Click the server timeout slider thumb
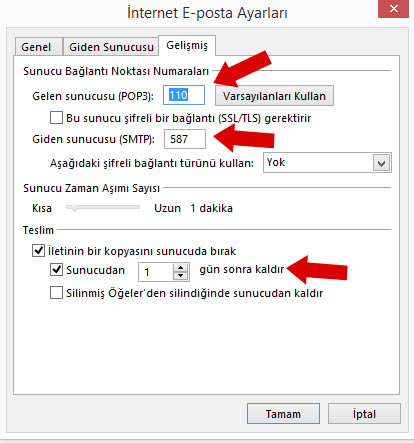Image resolution: width=414 pixels, height=443 pixels. (74, 208)
